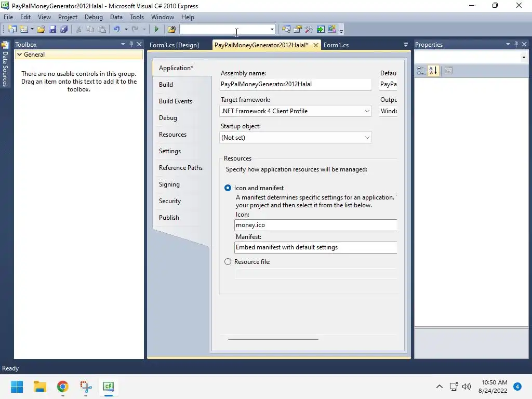The width and height of the screenshot is (532, 399).
Task: Close the Properties panel
Action: pos(524,45)
